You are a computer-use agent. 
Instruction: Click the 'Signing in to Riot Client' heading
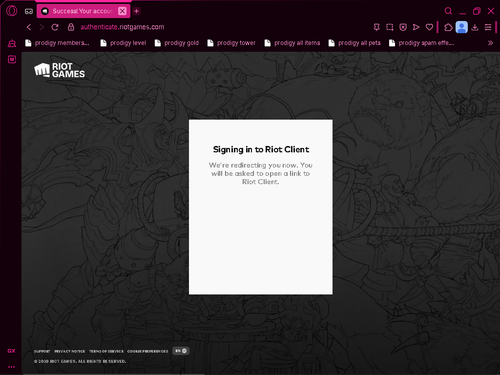pos(261,150)
